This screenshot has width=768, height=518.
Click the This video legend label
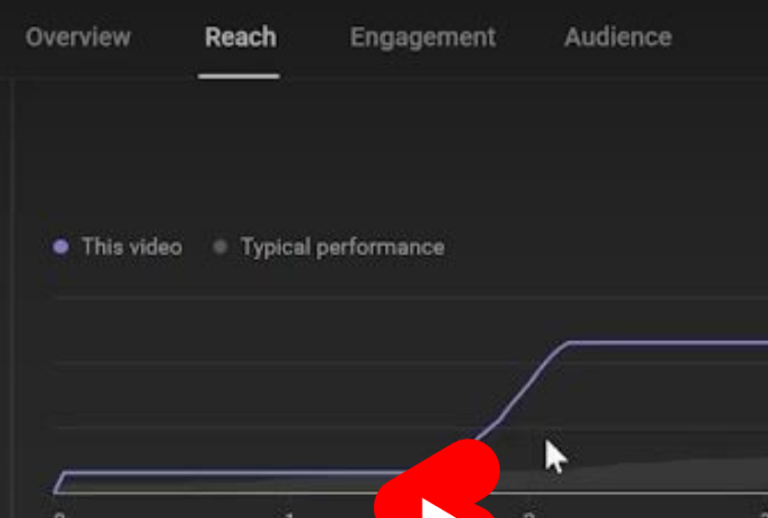click(x=132, y=246)
